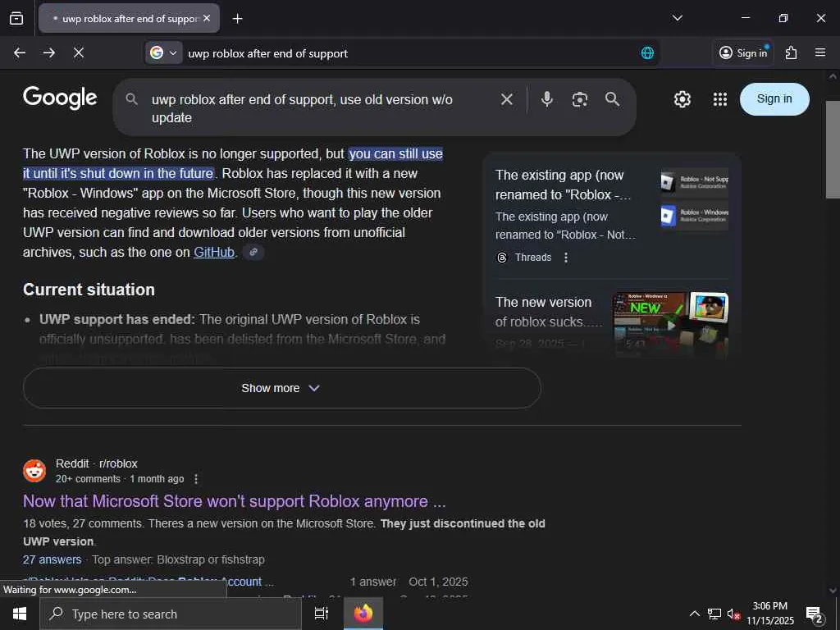Screen dimensions: 840x630
Task: Click the 'Current situation' heading
Action: point(89,290)
